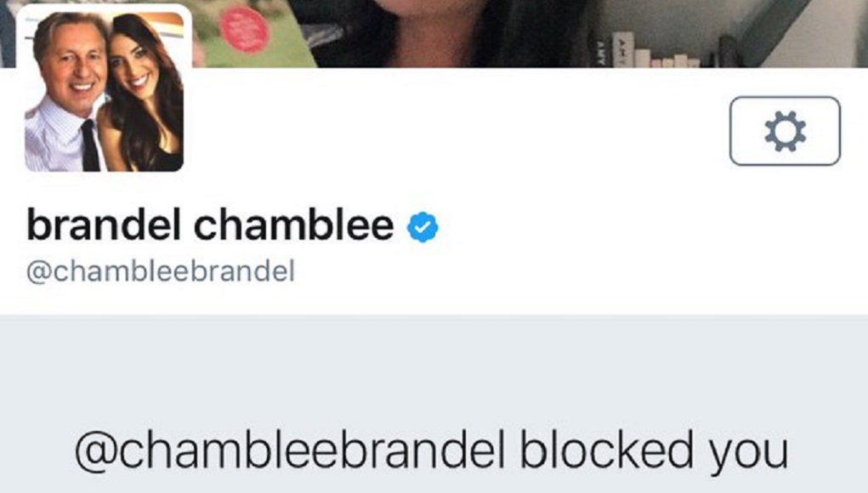Click the black tie in profile picture

[89, 145]
